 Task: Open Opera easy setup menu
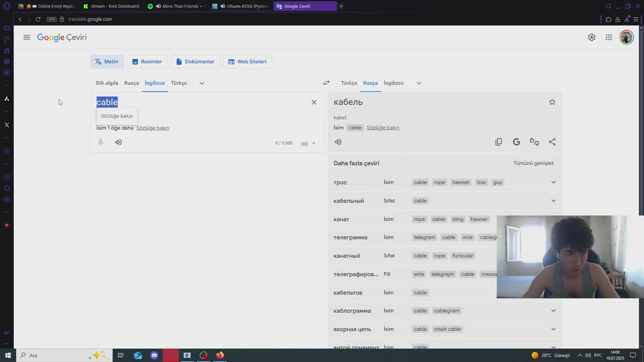[636, 19]
